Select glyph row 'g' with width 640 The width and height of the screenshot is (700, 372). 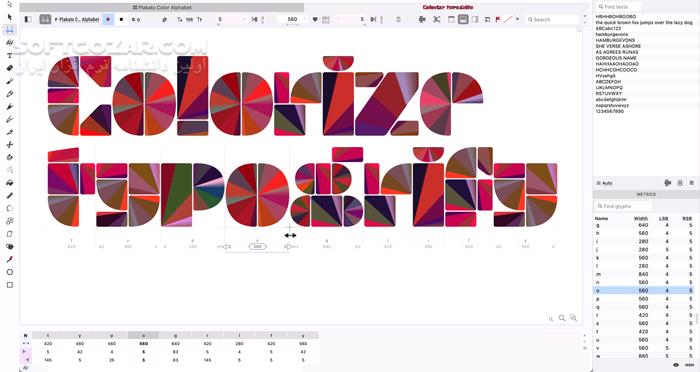coord(644,225)
